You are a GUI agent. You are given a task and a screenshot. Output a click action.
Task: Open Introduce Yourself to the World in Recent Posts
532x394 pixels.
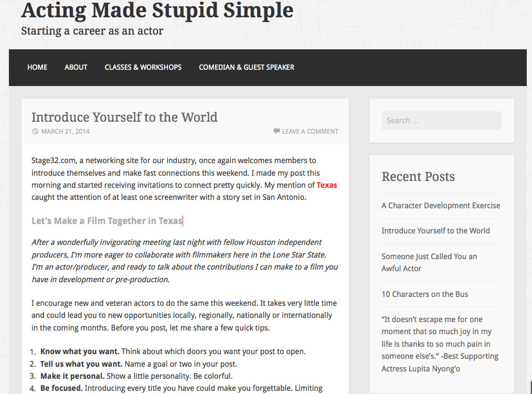click(435, 231)
